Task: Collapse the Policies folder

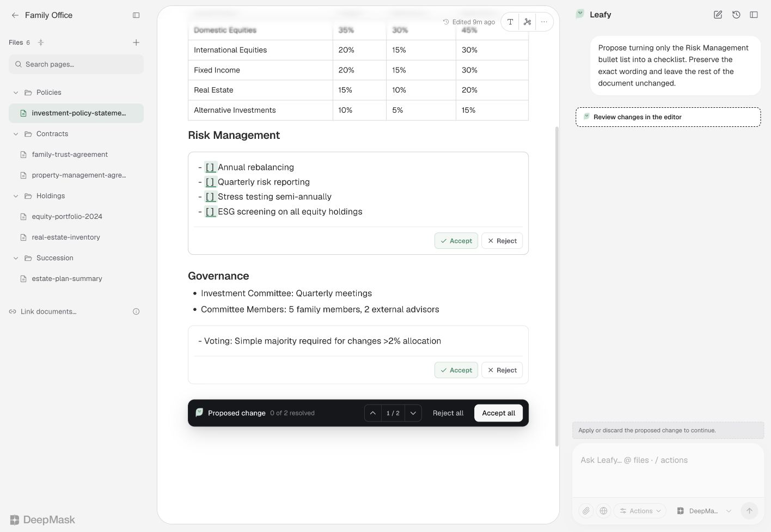Action: tap(16, 93)
